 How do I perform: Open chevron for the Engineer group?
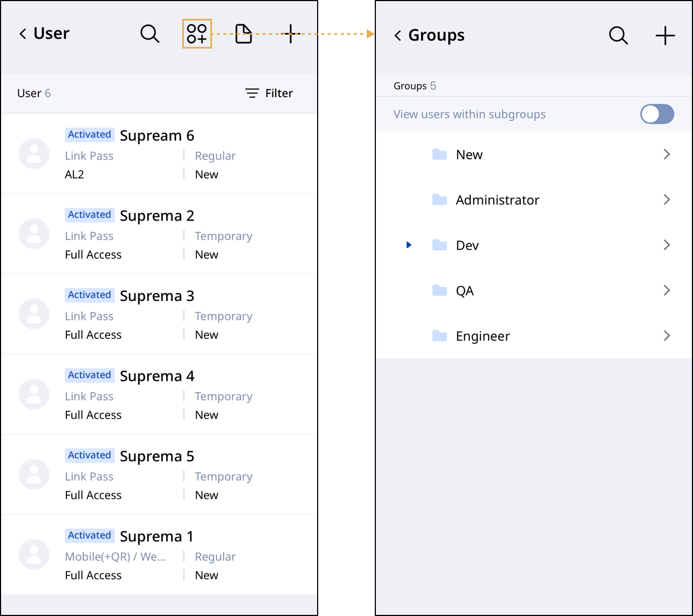667,336
